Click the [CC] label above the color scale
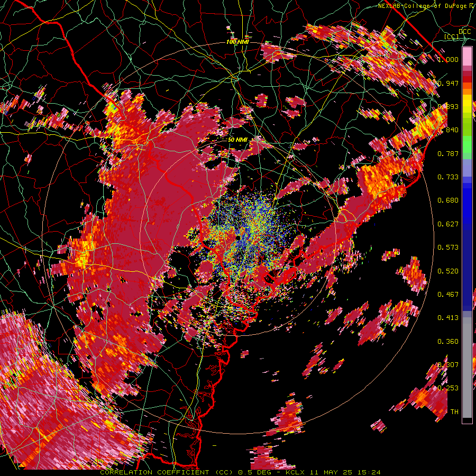This screenshot has width=476, height=476. [452, 36]
